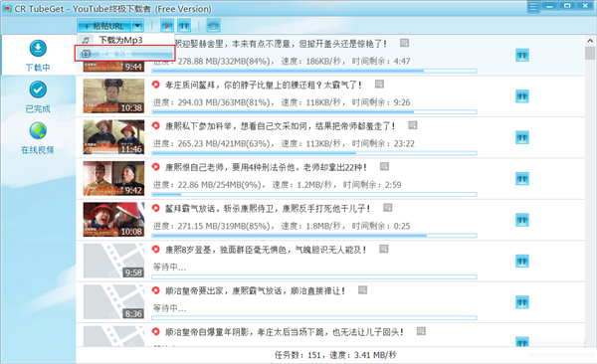The width and height of the screenshot is (597, 364).
Task: Open the Downloading section in sidebar
Action: (x=38, y=56)
